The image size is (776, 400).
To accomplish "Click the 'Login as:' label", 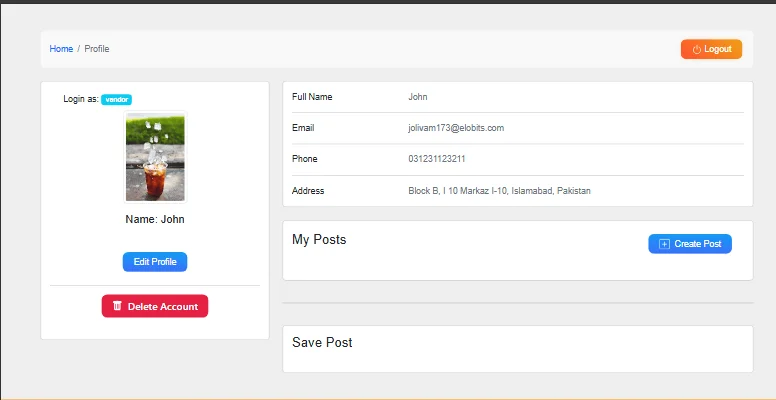I will [x=80, y=100].
